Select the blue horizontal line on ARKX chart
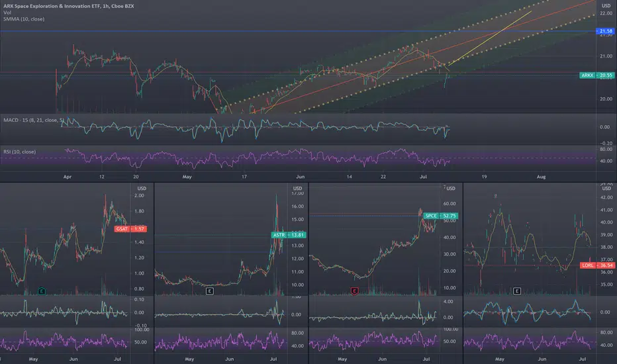The height and width of the screenshot is (364, 617). (298, 31)
